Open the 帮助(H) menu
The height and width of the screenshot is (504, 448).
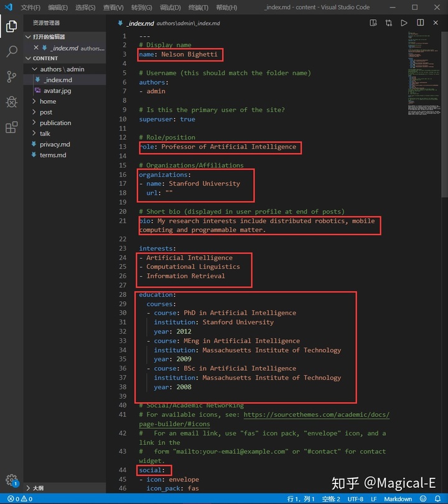226,7
